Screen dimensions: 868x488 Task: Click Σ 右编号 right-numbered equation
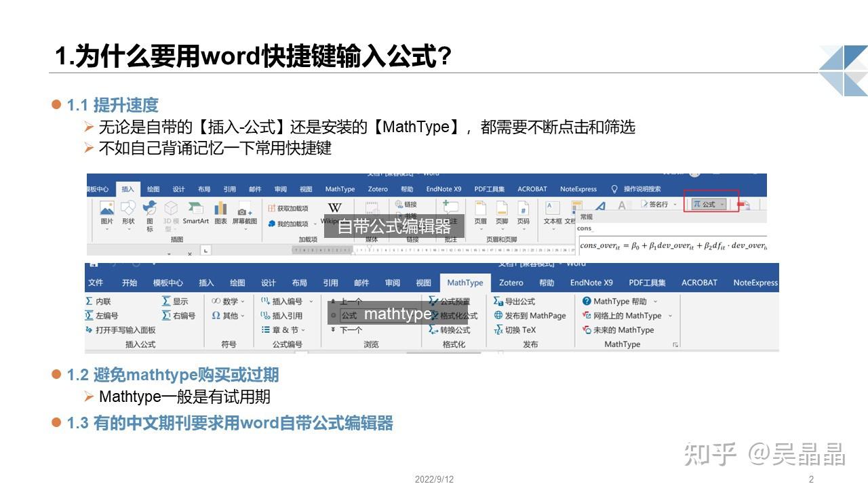click(179, 315)
